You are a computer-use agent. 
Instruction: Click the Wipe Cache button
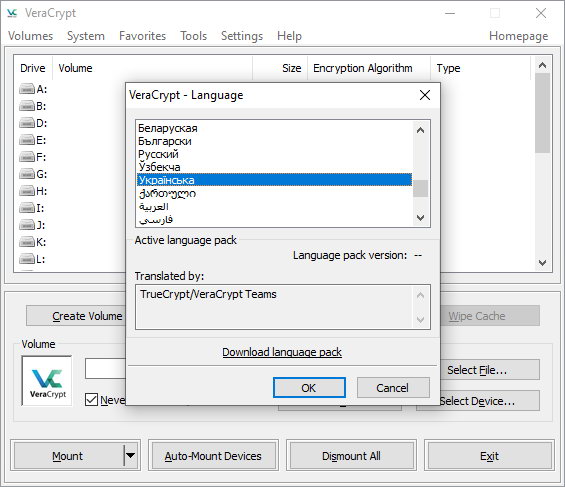coord(490,316)
